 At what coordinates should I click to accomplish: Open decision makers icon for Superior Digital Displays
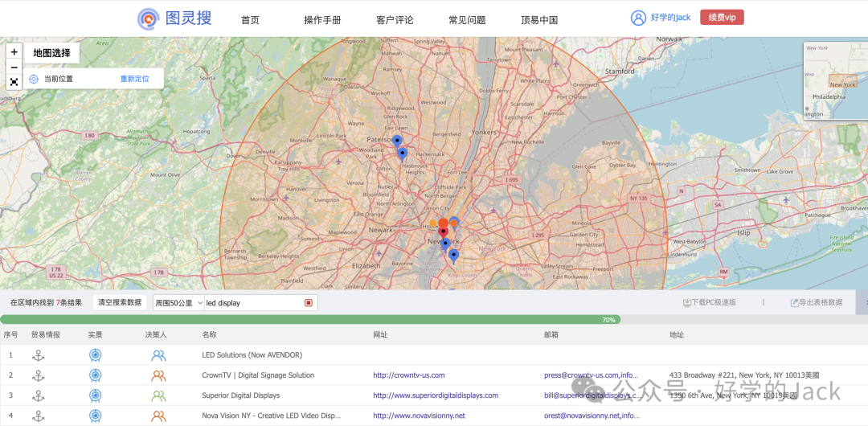(158, 396)
